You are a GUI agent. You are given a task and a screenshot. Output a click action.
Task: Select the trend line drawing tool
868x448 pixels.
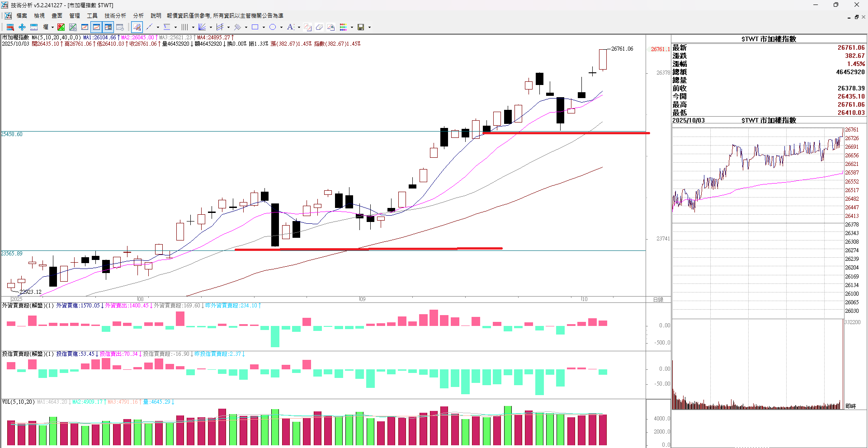(x=149, y=27)
